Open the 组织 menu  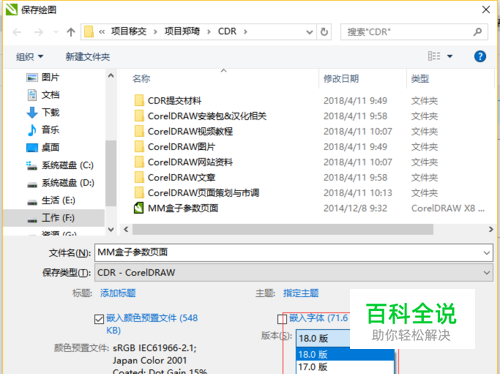[30, 57]
